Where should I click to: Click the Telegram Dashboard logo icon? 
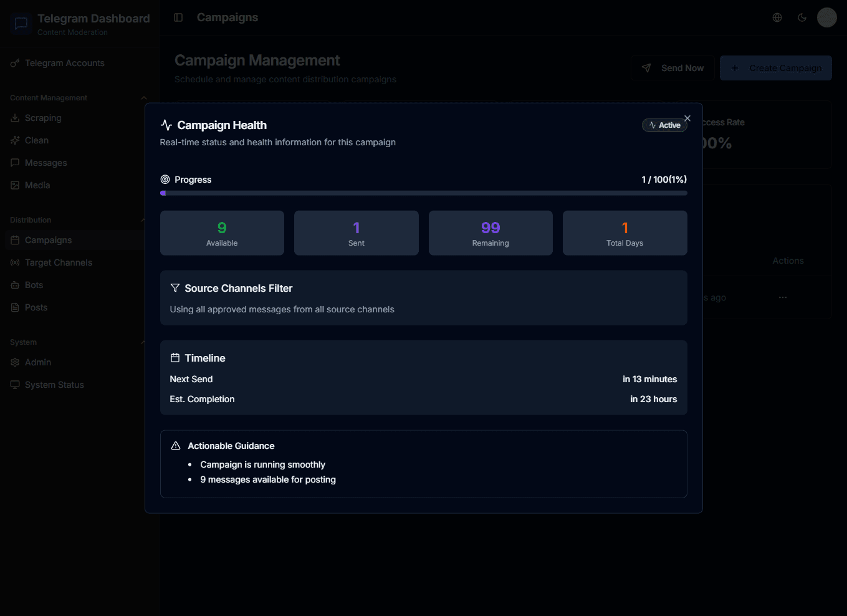21,24
